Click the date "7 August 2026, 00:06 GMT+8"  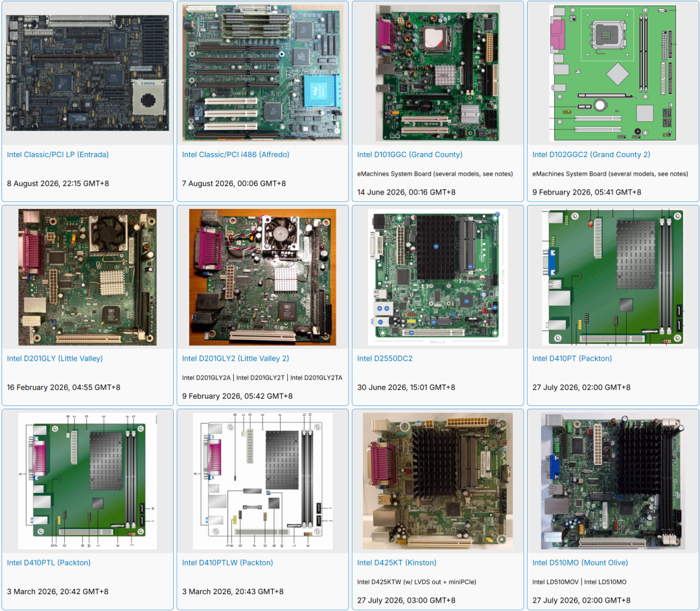234,183
